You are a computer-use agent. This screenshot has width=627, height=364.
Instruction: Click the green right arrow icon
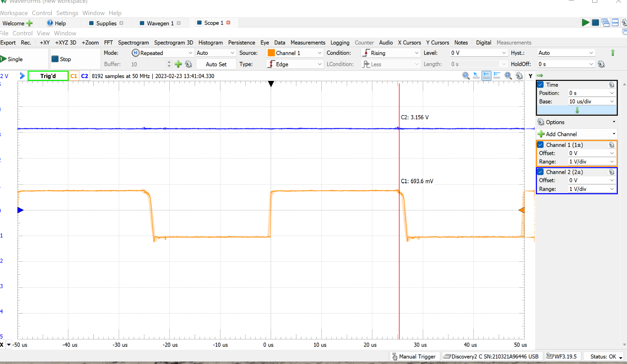[540, 75]
